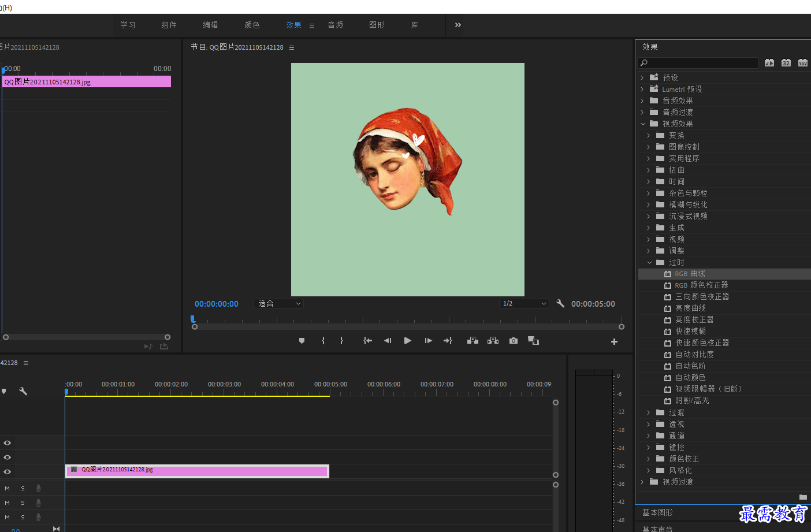This screenshot has width=811, height=532.
Task: Toggle eye of the middle video track
Action: (x=8, y=457)
